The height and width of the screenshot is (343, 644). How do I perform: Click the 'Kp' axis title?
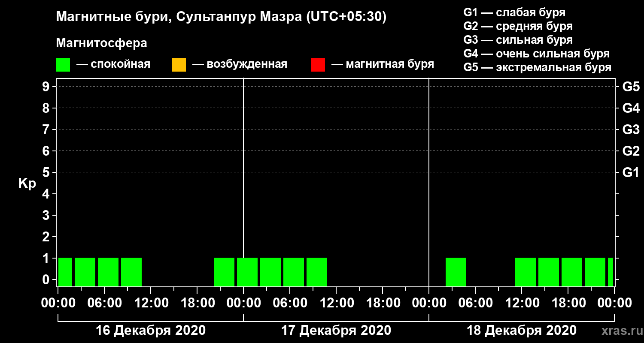27,183
